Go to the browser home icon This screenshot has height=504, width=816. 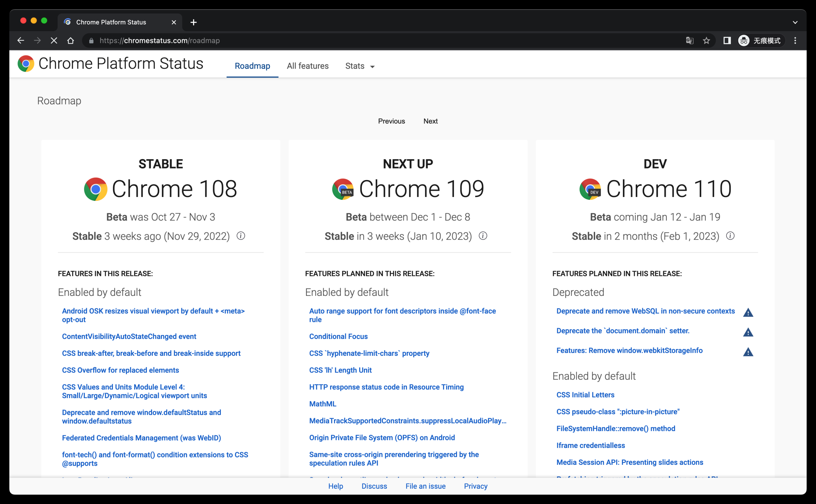(x=71, y=41)
